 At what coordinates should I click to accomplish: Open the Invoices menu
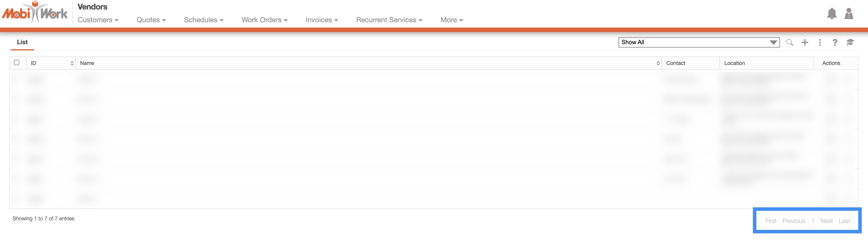(322, 20)
